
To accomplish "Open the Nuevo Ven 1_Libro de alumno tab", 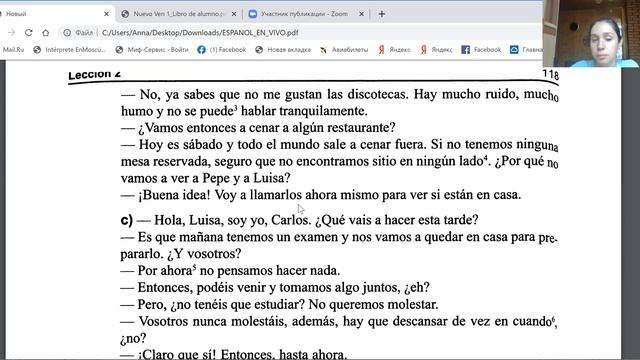I will 179,14.
